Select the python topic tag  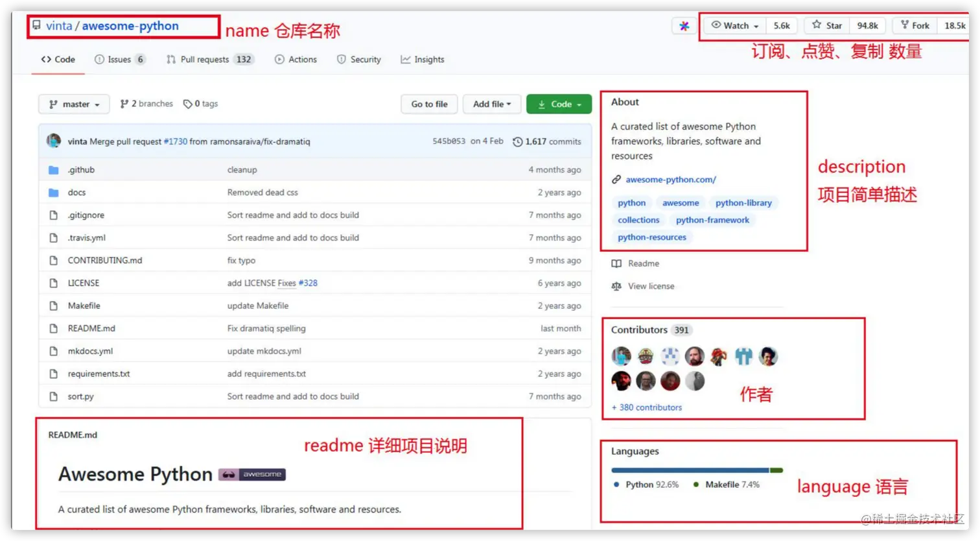(632, 203)
